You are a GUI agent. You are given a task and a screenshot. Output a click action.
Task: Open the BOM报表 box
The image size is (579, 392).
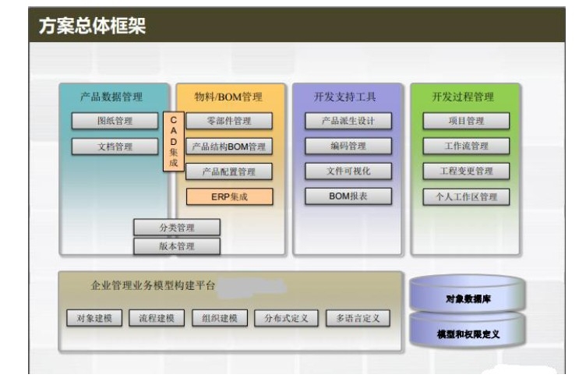(x=348, y=196)
